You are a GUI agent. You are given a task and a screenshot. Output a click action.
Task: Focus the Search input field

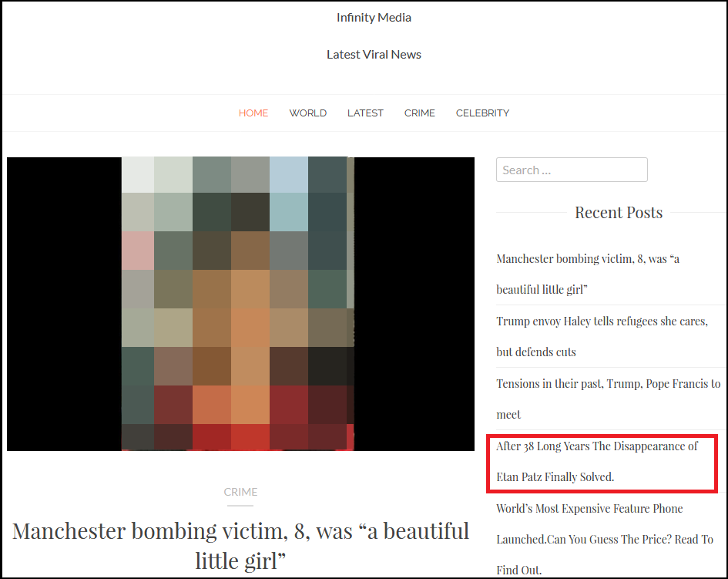click(572, 170)
